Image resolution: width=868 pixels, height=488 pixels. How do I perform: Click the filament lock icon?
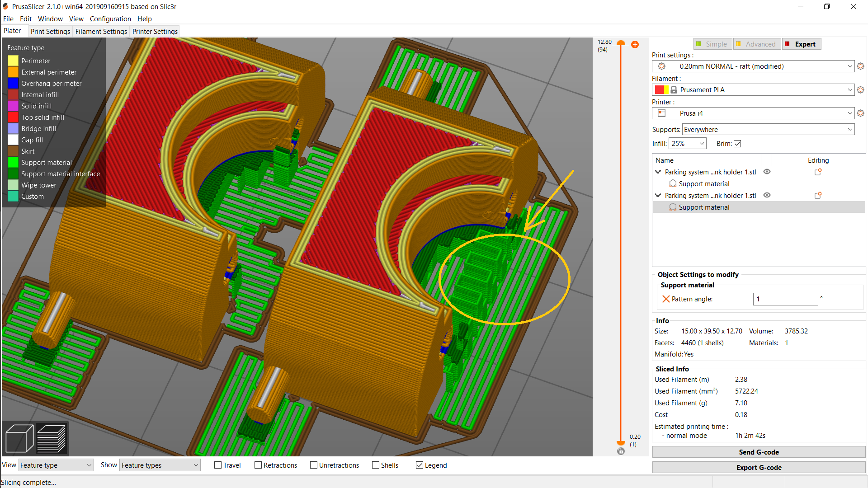pos(674,90)
